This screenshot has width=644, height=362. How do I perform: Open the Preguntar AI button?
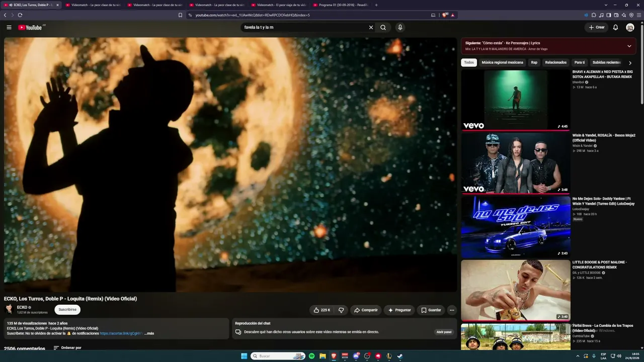399,310
